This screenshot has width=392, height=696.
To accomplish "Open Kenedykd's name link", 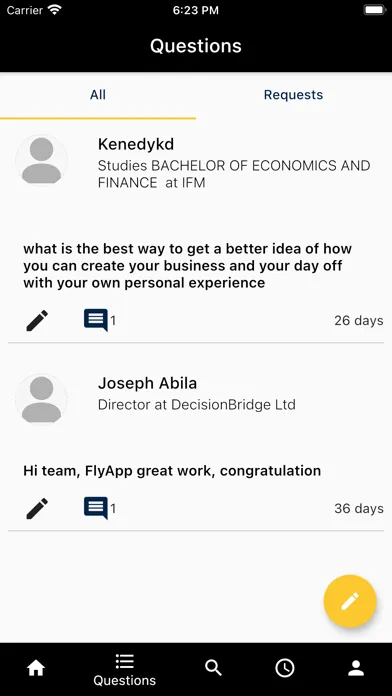I will [136, 144].
